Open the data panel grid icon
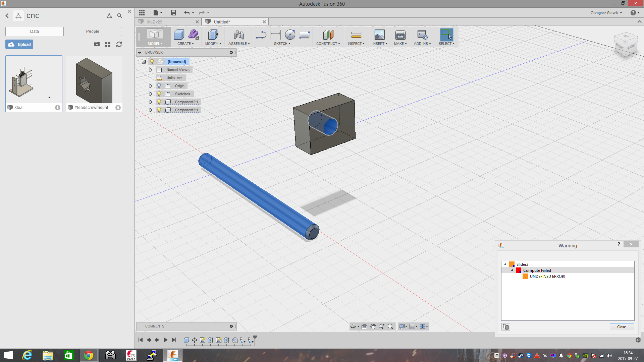This screenshot has height=362, width=644. click(142, 13)
